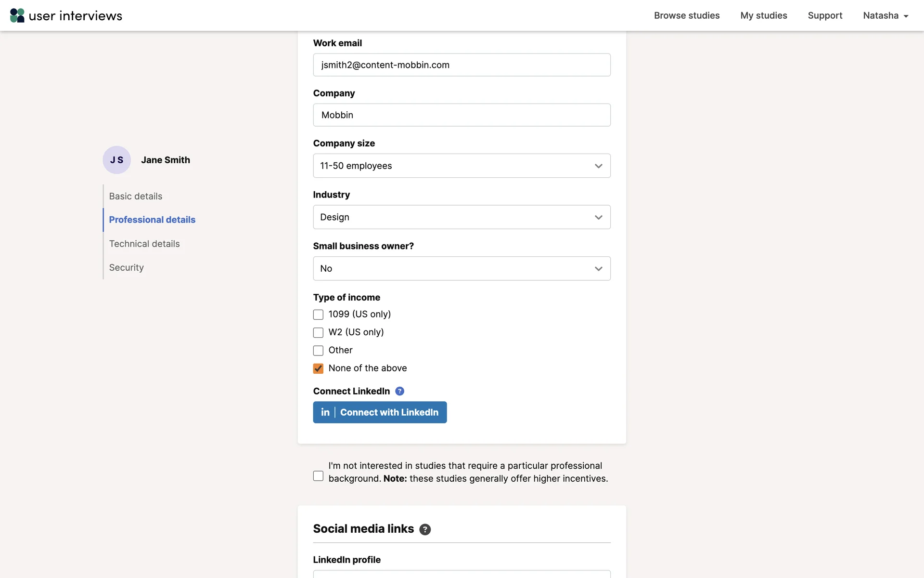Open My studies page
Viewport: 924px width, 578px height.
point(763,15)
